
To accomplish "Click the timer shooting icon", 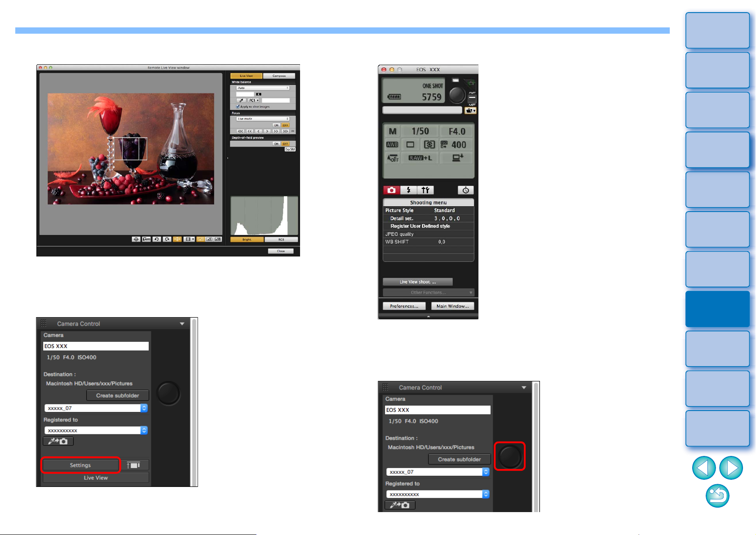I will point(466,190).
